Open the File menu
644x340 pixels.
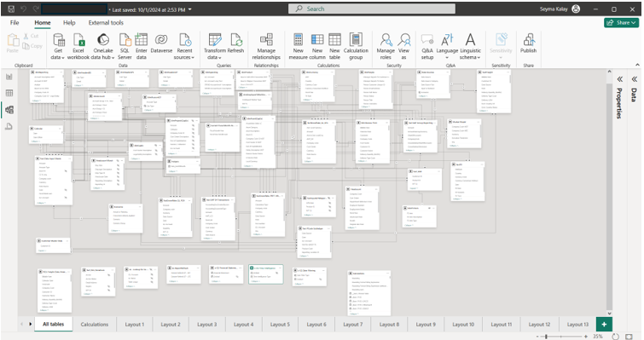(x=15, y=22)
